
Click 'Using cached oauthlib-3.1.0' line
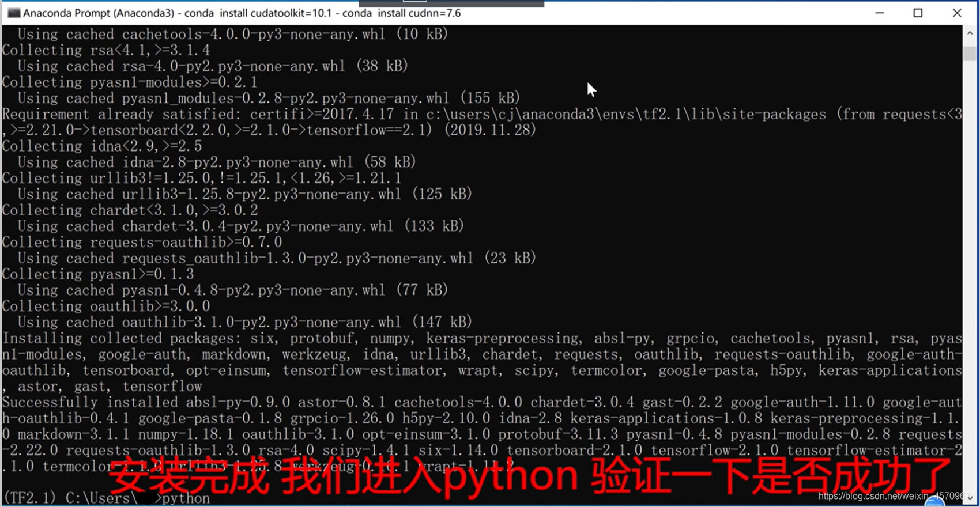pyautogui.click(x=244, y=322)
